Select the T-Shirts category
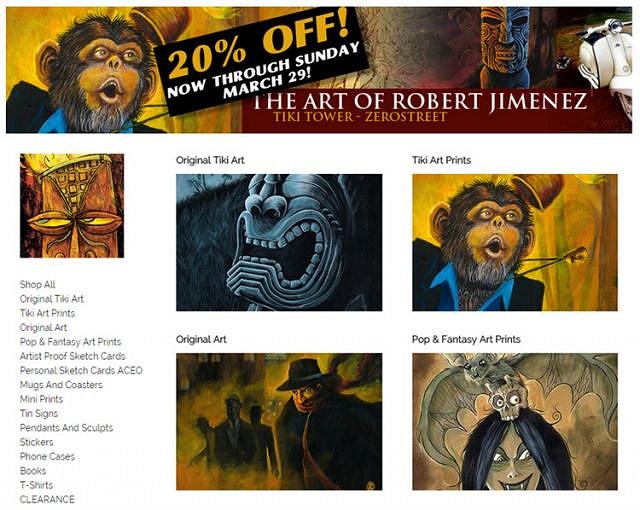 tap(37, 485)
